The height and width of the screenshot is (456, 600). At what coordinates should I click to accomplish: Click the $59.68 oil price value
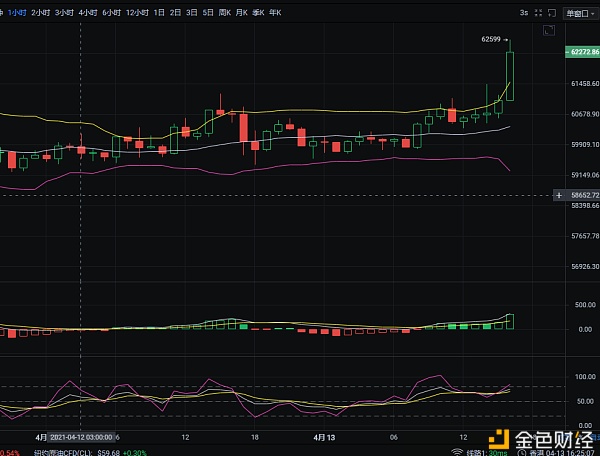[x=109, y=453]
